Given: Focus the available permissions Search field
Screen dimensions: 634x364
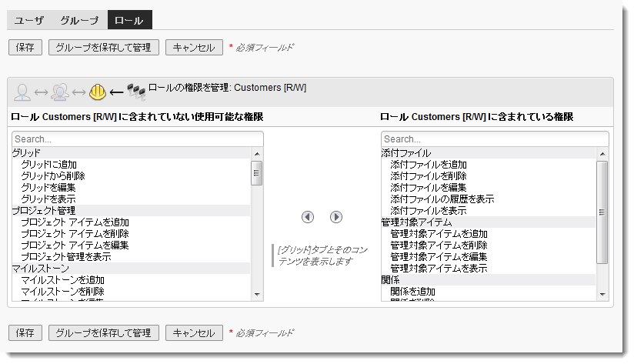Looking at the screenshot, I should 138,139.
